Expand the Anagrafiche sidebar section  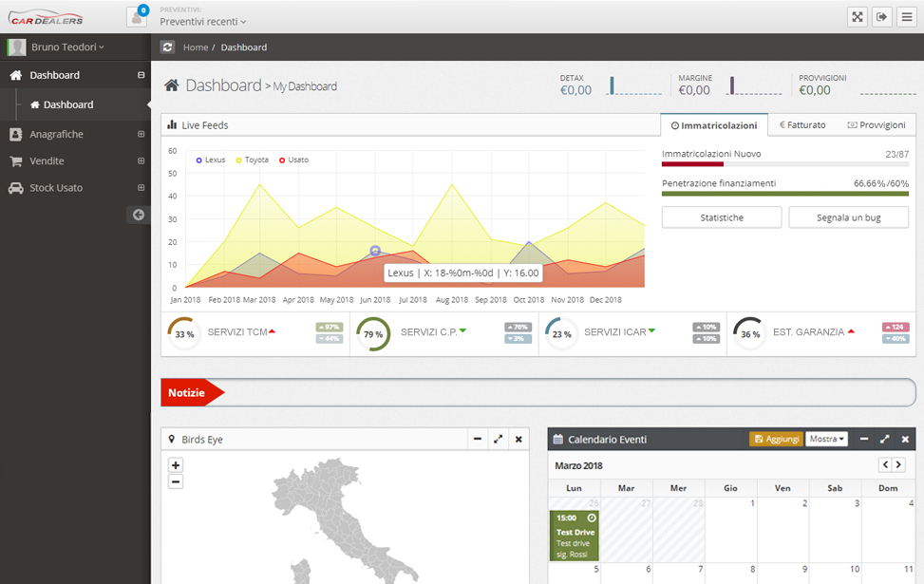click(x=141, y=134)
